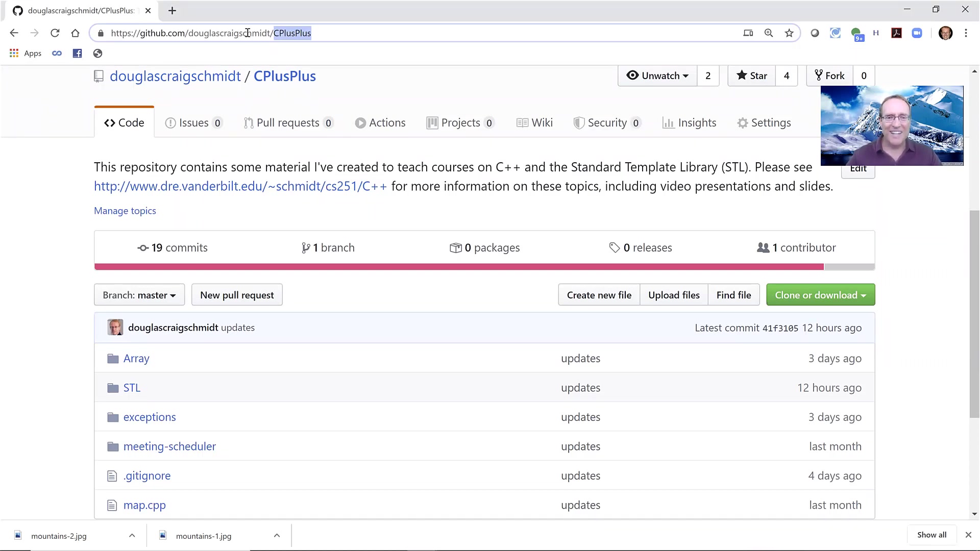Open Chrome's three-dot menu

(966, 33)
